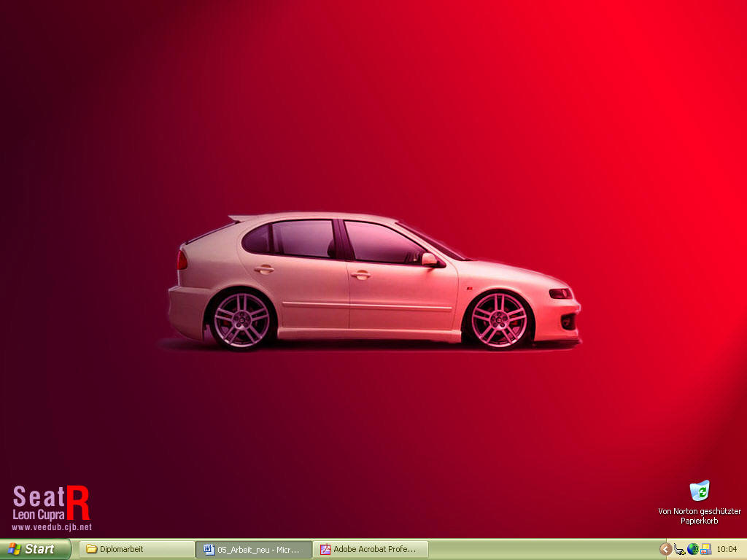Click the Windows flag logo on Start
Screen dimensions: 747x560
(15, 549)
